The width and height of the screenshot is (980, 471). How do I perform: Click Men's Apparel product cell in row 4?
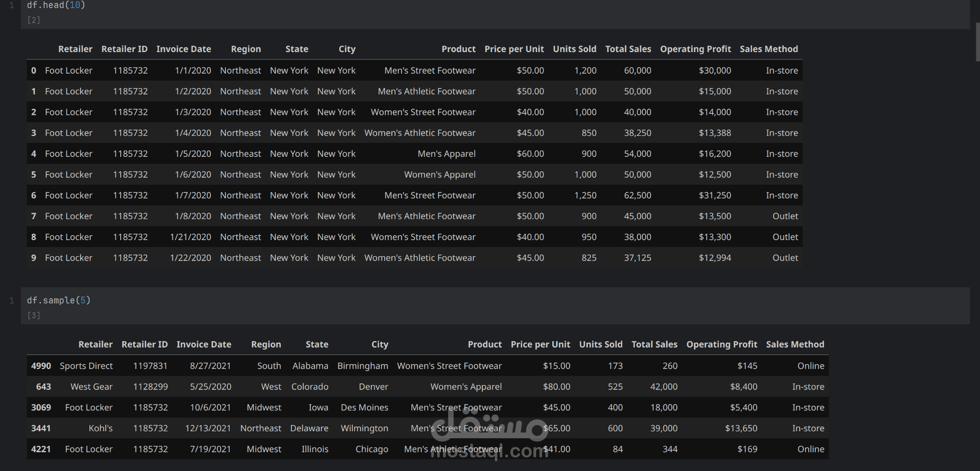coord(447,154)
